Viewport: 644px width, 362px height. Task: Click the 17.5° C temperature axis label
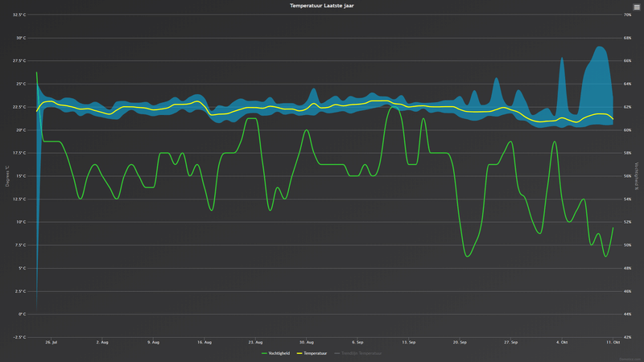coord(19,153)
